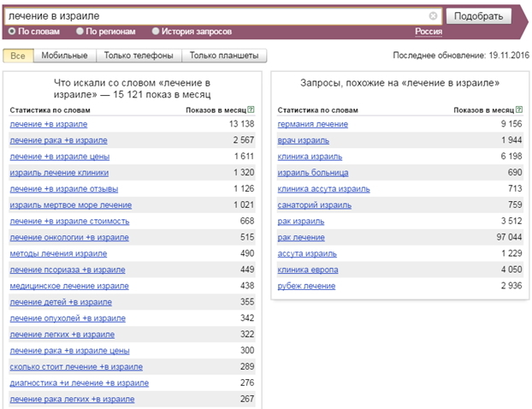Screen dimensions: 532x409
Task: Open 'медицинское лечение израиле' link
Action: [69, 286]
